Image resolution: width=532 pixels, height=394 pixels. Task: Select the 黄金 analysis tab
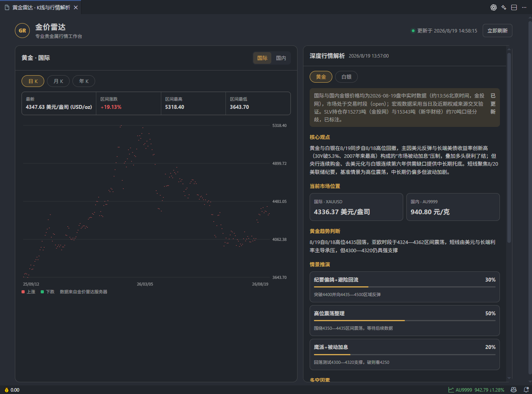[x=321, y=77]
